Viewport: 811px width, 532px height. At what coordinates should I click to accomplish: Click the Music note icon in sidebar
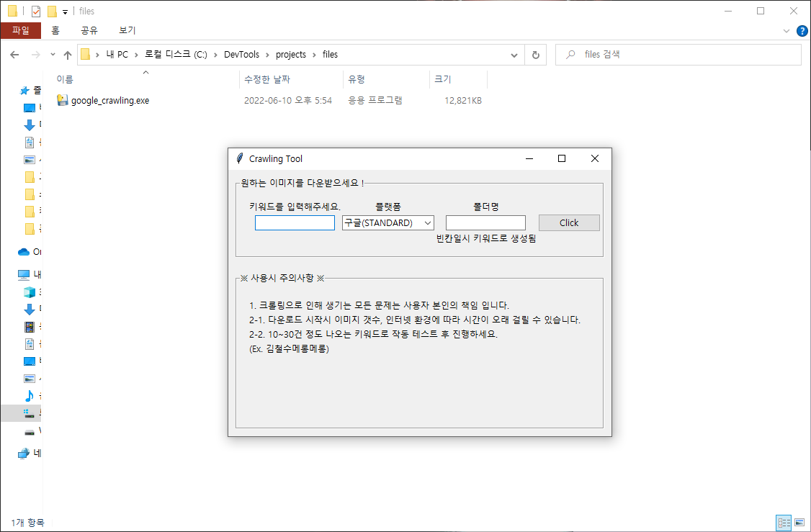pyautogui.click(x=30, y=395)
